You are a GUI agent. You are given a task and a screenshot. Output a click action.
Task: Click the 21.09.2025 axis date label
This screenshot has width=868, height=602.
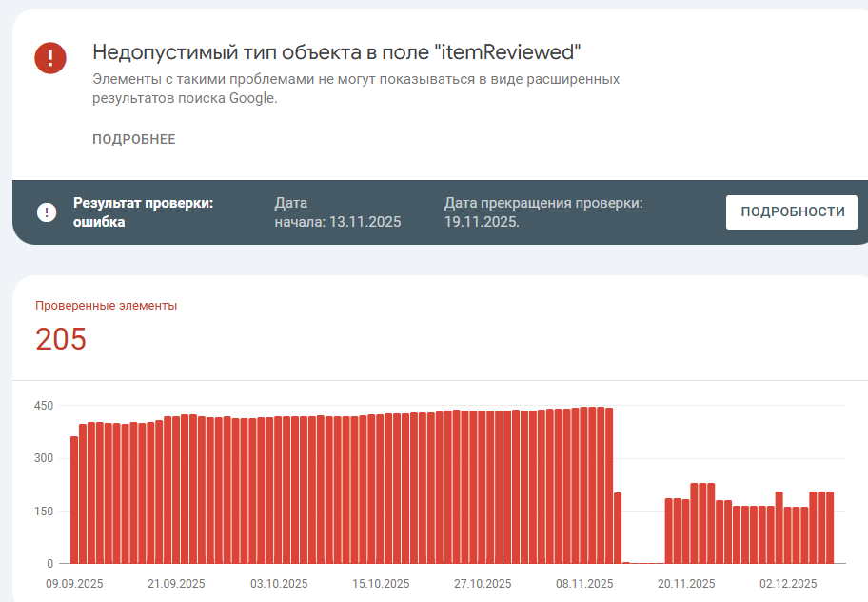click(176, 584)
